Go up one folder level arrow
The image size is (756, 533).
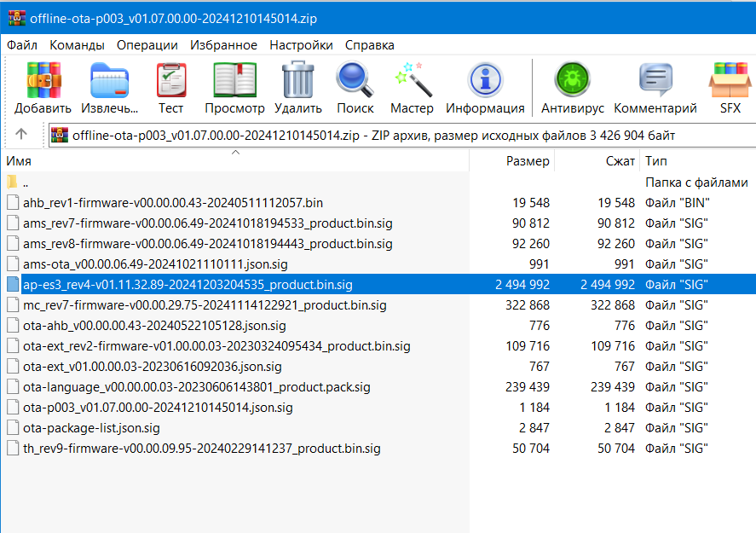click(20, 134)
